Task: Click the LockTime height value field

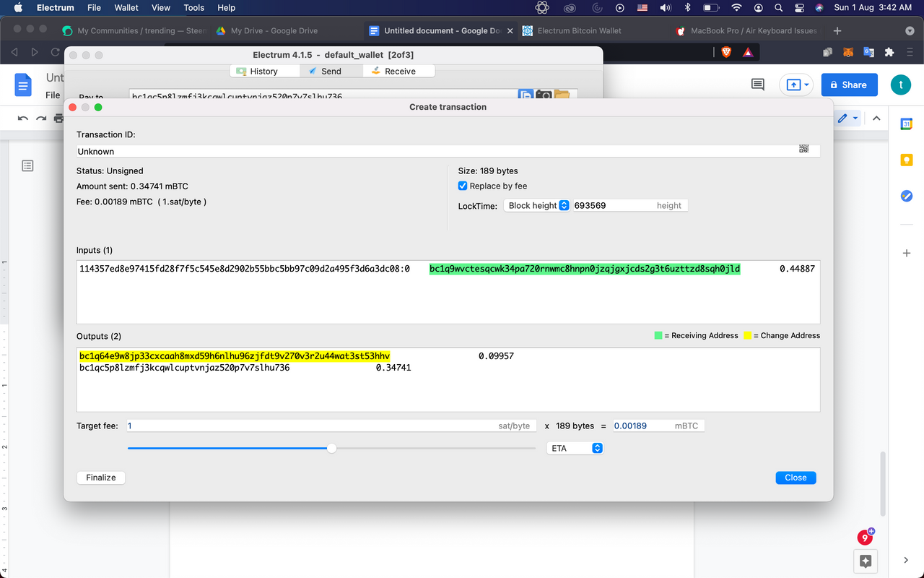Action: pyautogui.click(x=630, y=205)
